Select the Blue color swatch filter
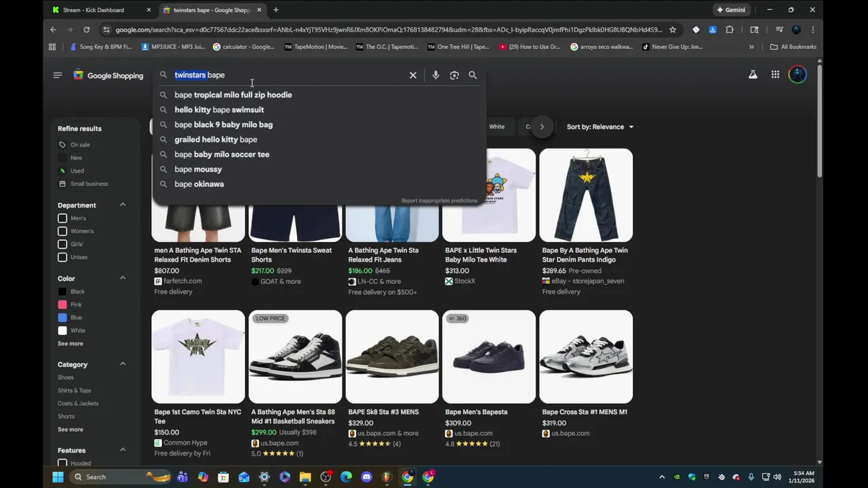This screenshot has height=488, width=868. tap(62, 317)
